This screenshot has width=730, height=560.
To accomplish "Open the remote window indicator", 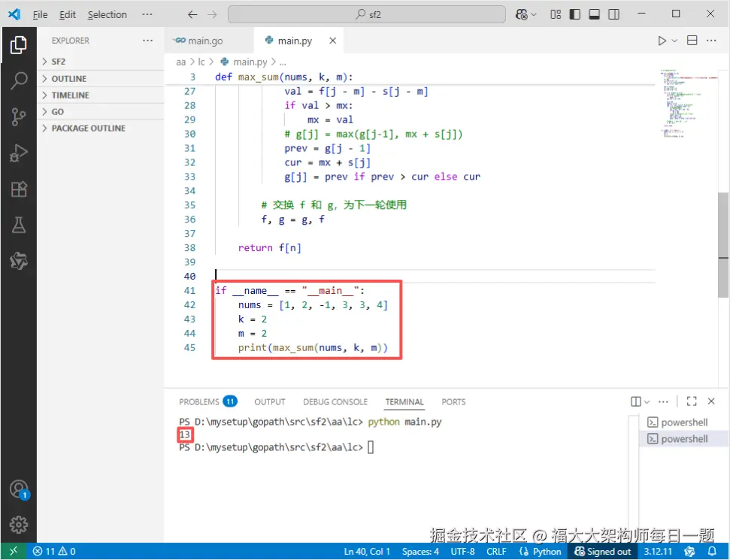I will [14, 552].
